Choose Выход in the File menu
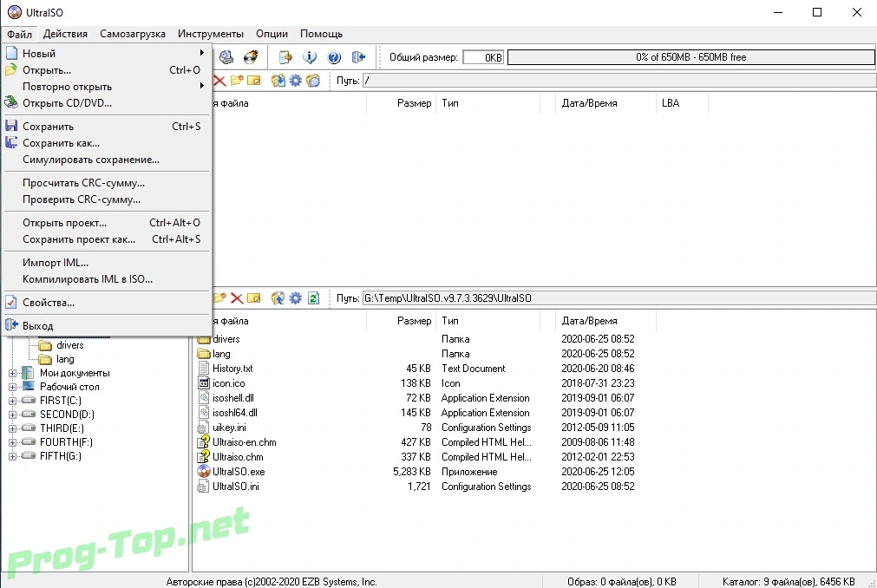This screenshot has width=877, height=588. 107,326
